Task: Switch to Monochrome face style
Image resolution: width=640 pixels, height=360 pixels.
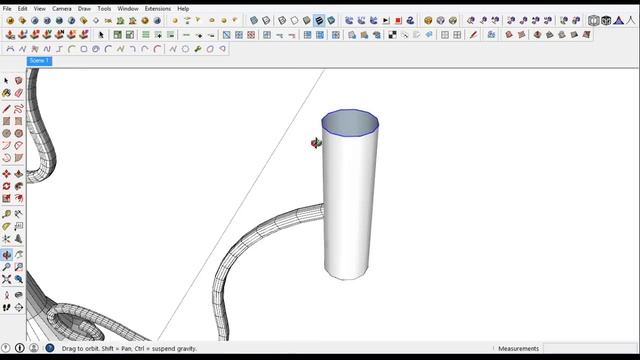Action: point(331,20)
